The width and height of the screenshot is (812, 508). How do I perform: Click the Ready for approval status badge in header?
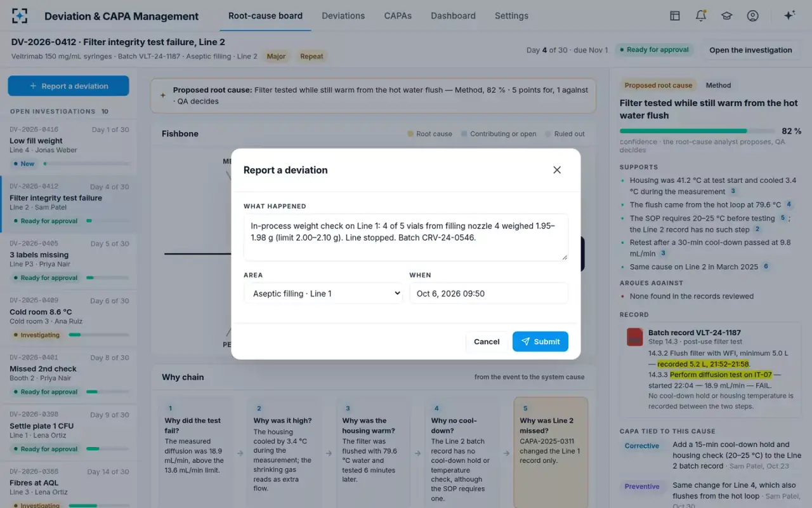click(655, 50)
